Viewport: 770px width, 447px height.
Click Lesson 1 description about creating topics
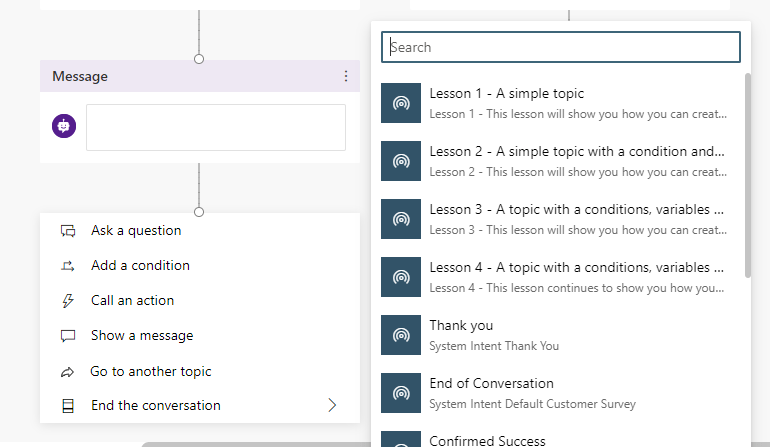578,114
